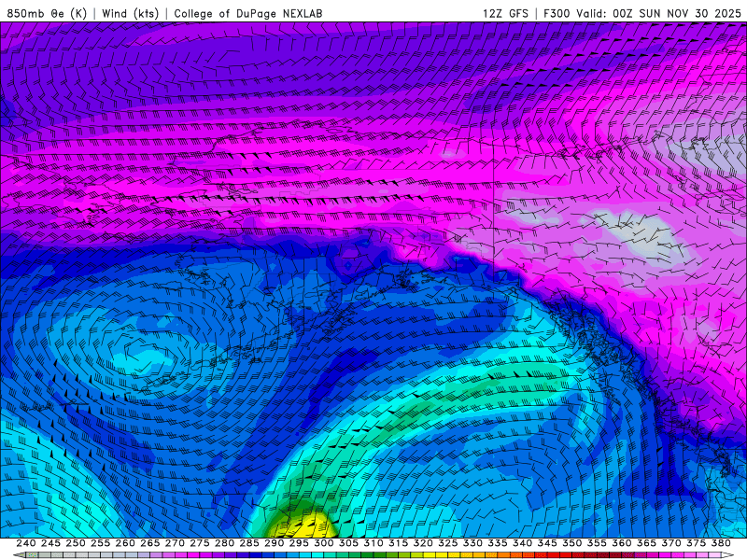The height and width of the screenshot is (560, 747).
Task: Click the "Wind (kts)" header label
Action: (x=130, y=13)
